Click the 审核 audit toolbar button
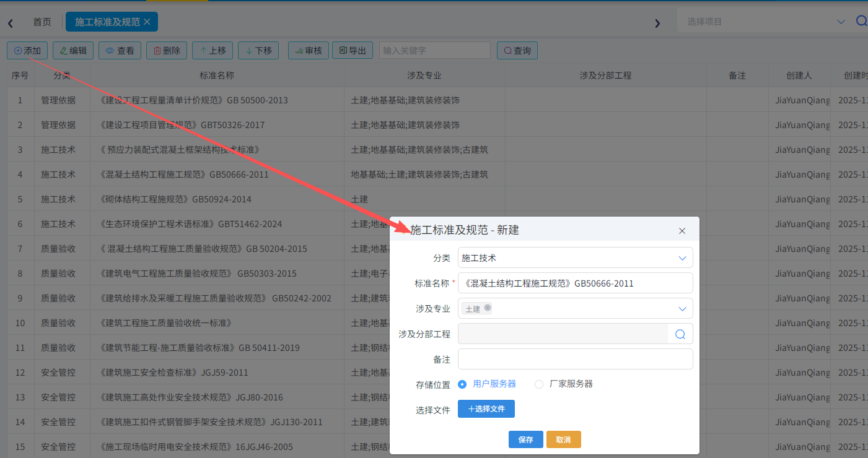Screen dimensions: 868x458 pyautogui.click(x=309, y=51)
